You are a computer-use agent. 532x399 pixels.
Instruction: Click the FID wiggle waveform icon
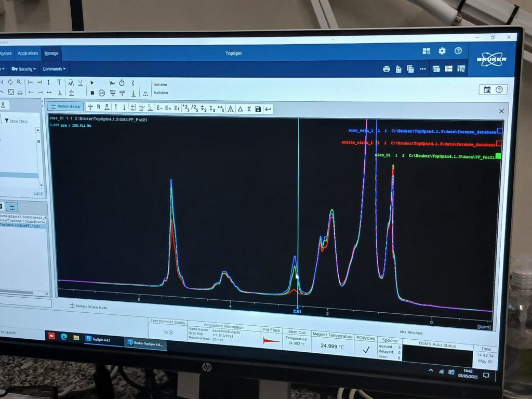[x=112, y=83]
